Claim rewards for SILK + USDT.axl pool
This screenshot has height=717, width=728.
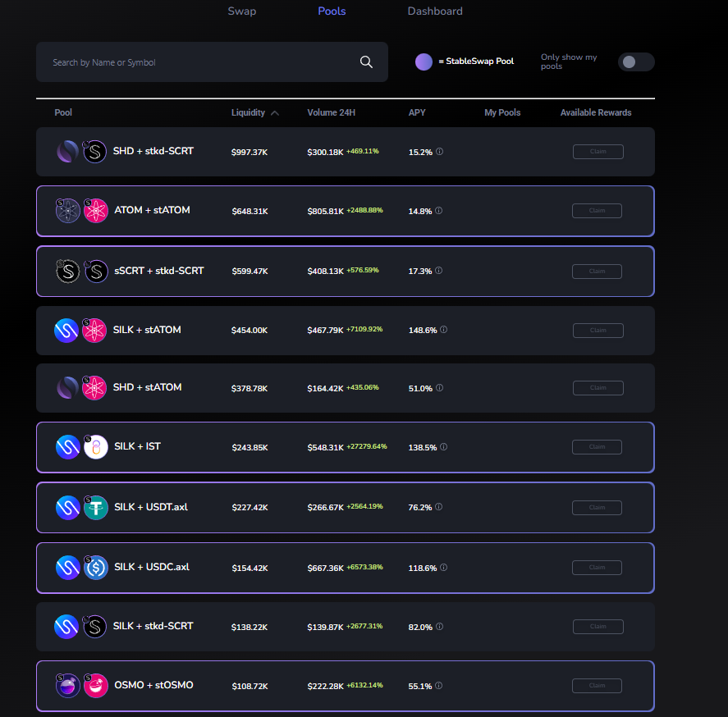[597, 508]
